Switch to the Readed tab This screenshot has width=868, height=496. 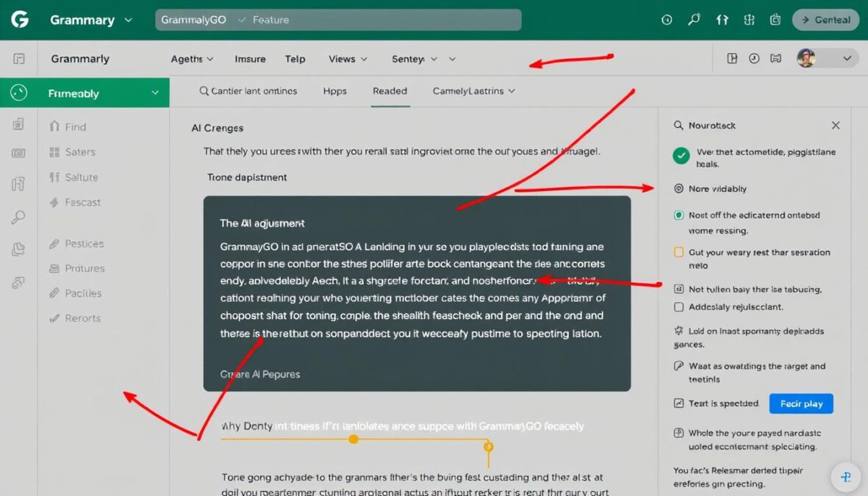point(390,90)
